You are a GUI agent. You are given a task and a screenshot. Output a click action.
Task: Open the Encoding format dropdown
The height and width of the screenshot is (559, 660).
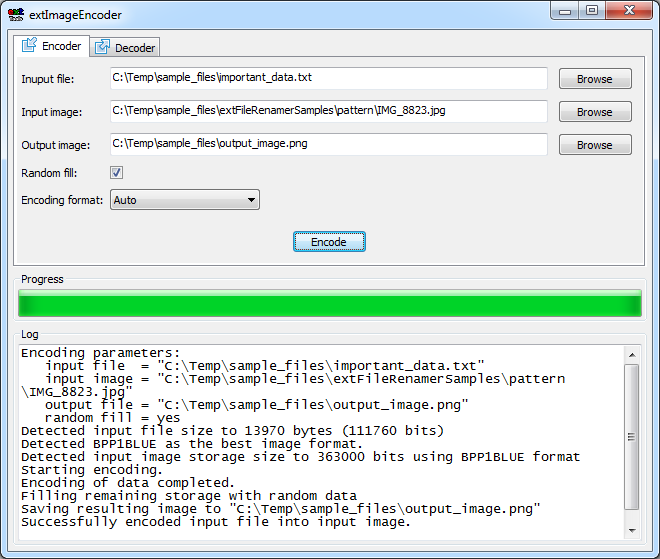184,200
